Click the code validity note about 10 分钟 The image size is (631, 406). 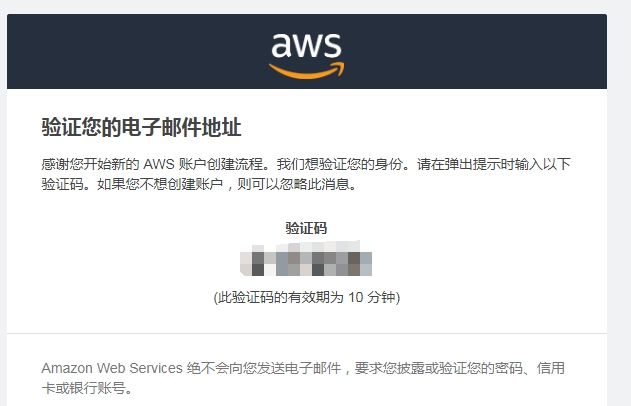click(x=307, y=297)
